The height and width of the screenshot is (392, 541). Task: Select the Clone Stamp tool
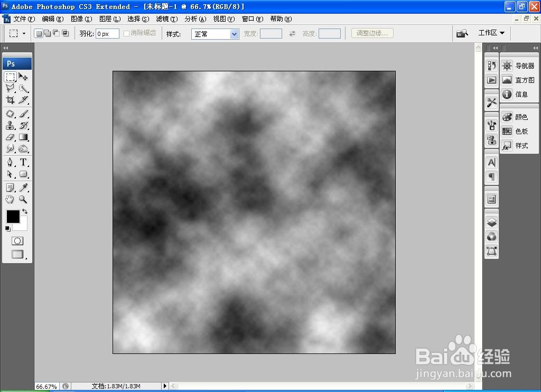[x=11, y=126]
